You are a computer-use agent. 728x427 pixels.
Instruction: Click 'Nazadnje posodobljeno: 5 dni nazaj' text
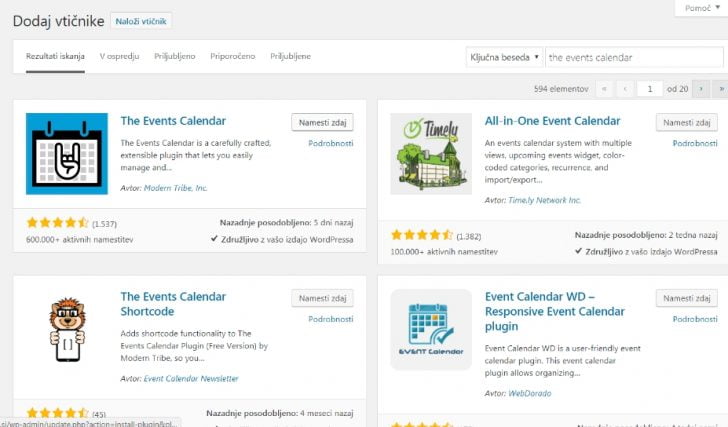coord(286,223)
